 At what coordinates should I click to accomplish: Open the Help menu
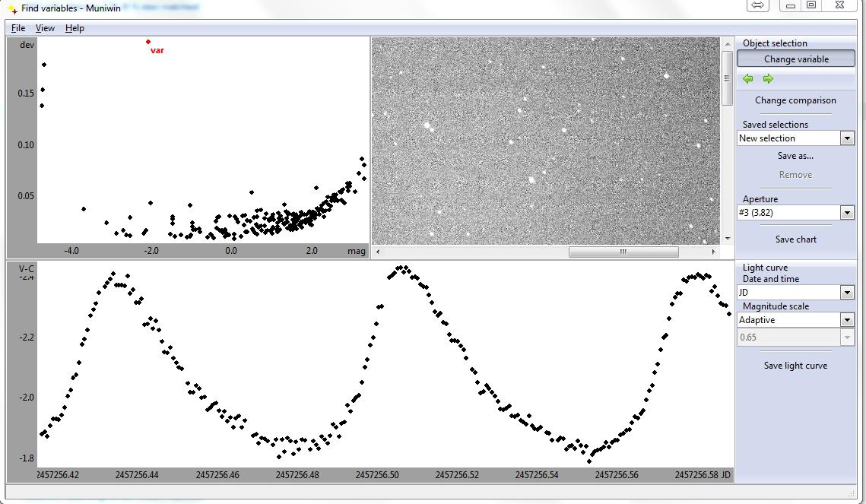[x=75, y=28]
